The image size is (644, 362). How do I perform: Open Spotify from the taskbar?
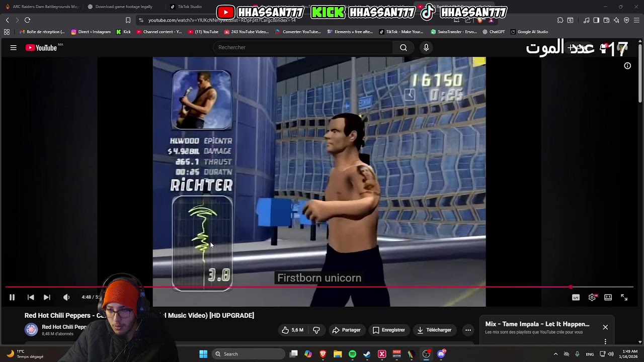[352, 354]
